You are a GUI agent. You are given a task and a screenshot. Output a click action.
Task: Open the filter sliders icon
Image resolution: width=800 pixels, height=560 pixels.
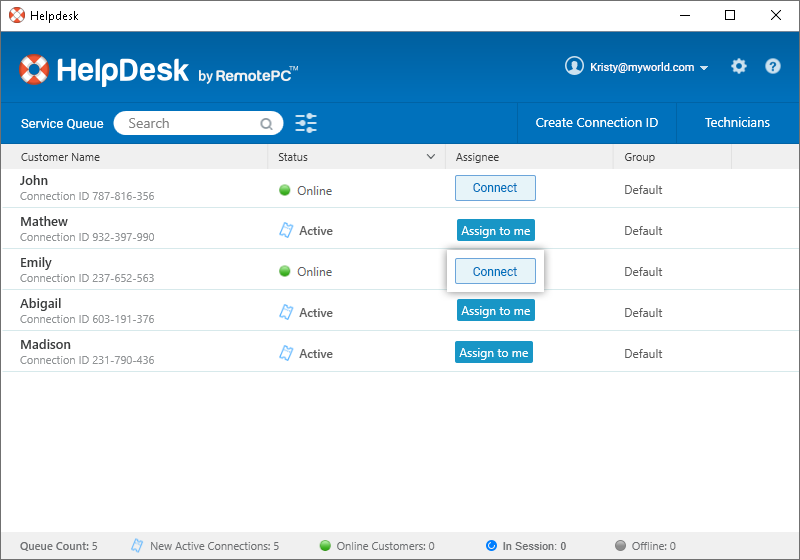306,124
